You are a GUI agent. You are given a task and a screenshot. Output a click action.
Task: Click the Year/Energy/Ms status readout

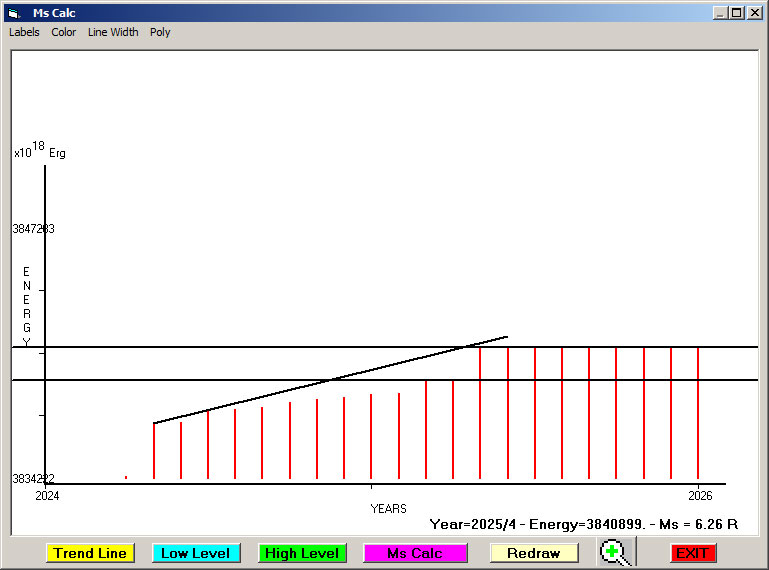(x=583, y=524)
